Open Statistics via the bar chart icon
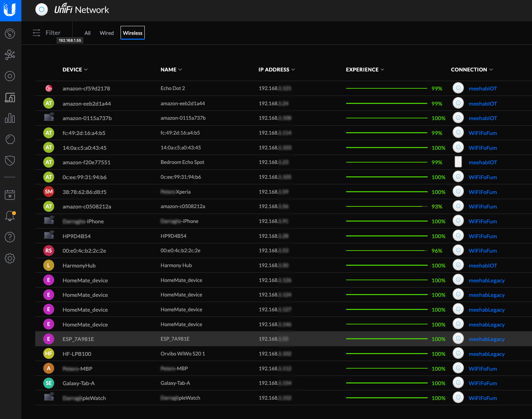This screenshot has height=419, width=532. (x=10, y=118)
